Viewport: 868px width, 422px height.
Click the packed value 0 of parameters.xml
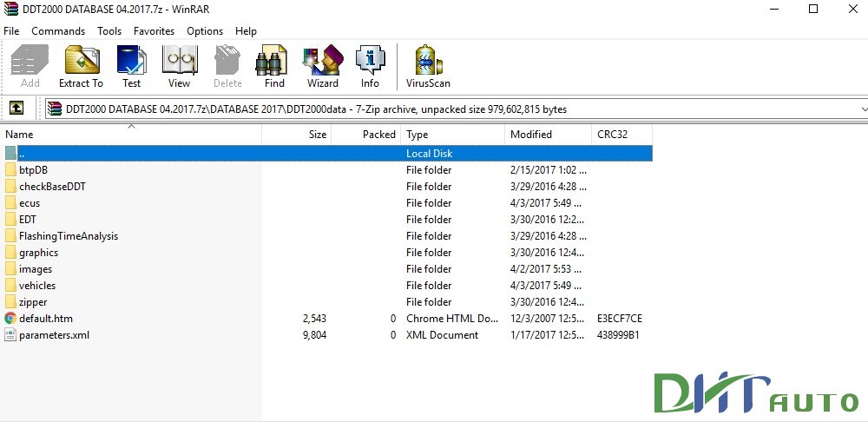coord(393,335)
